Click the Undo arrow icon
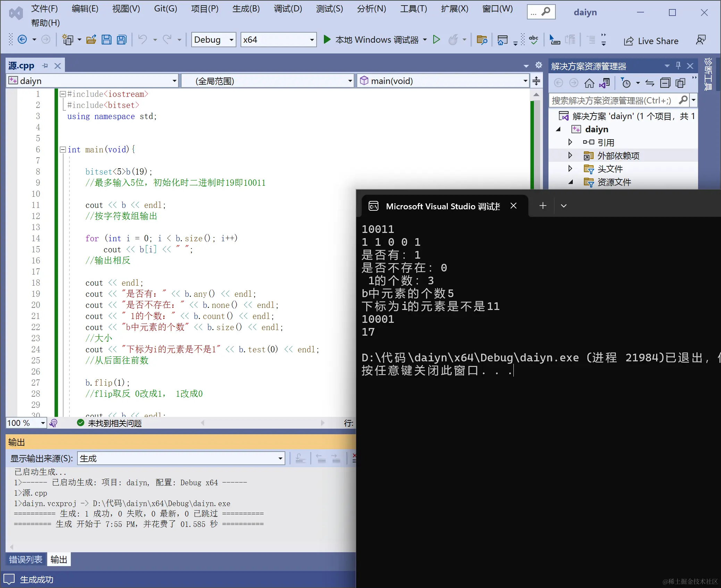 pyautogui.click(x=143, y=40)
